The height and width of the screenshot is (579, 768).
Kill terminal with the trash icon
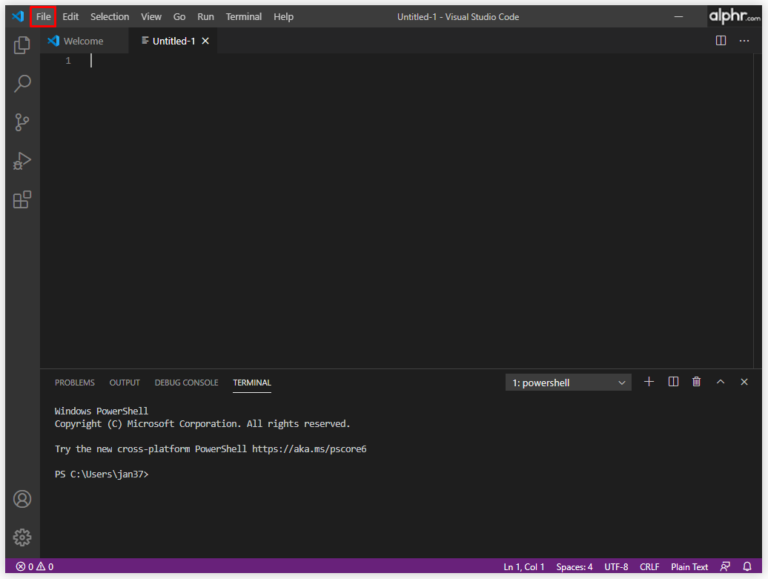(696, 382)
